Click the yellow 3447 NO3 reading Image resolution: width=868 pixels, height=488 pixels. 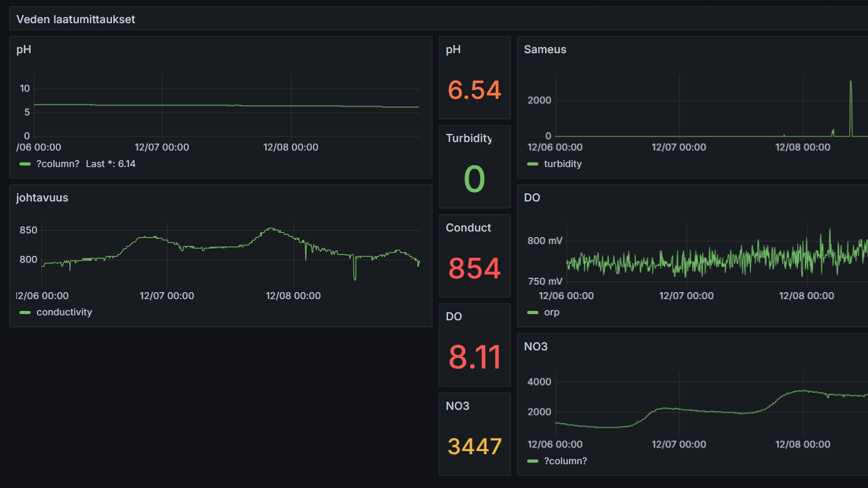coord(474,447)
